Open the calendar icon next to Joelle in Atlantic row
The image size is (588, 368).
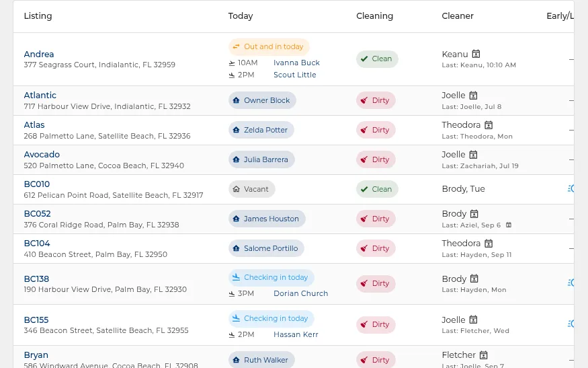(474, 96)
